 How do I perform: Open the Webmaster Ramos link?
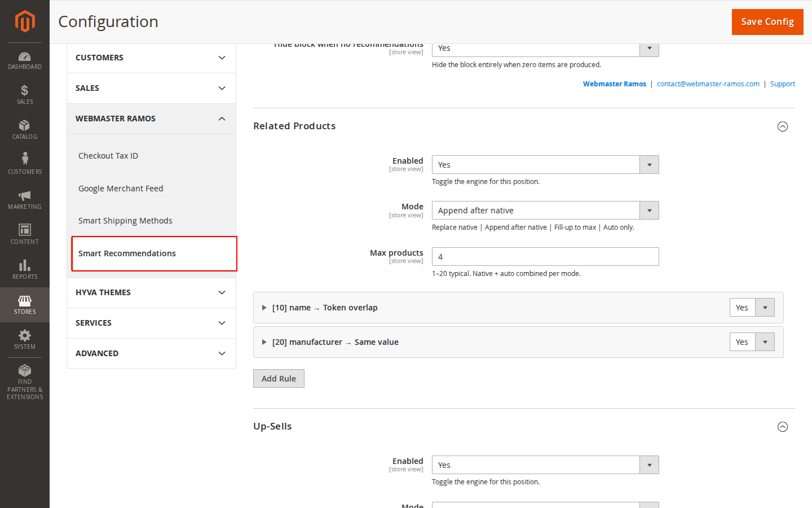pyautogui.click(x=615, y=84)
